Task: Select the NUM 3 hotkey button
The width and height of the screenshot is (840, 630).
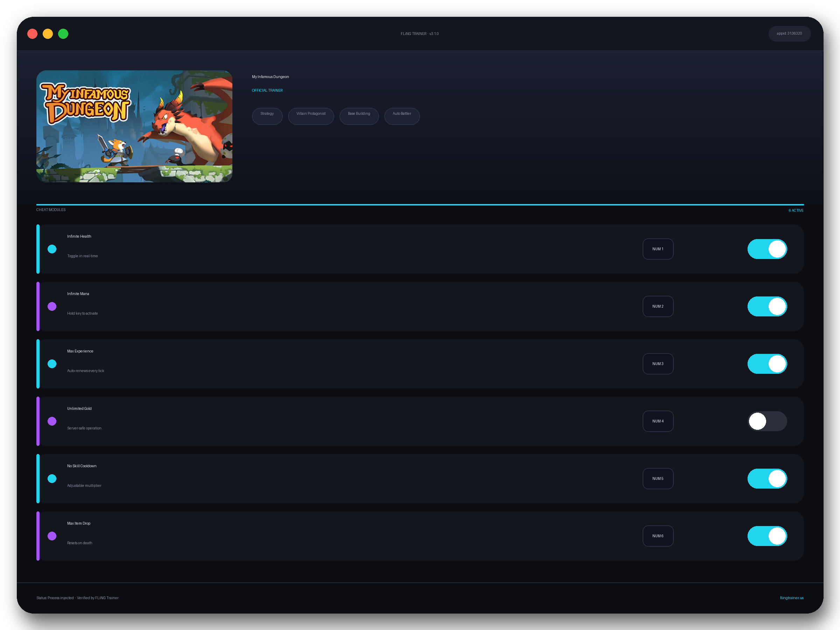Action: coord(658,364)
